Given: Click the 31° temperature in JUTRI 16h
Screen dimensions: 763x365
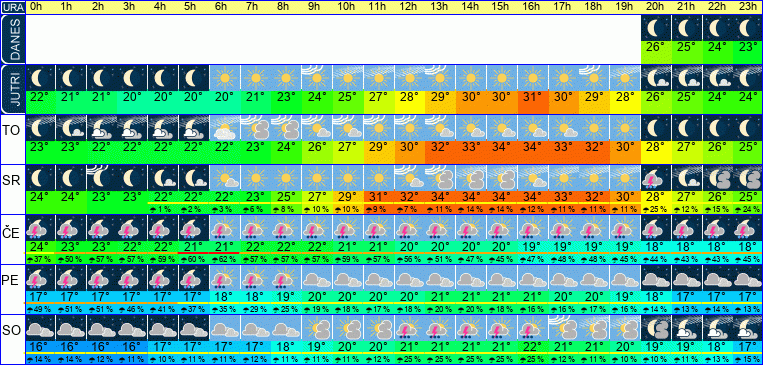Looking at the screenshot, I should [532, 97].
